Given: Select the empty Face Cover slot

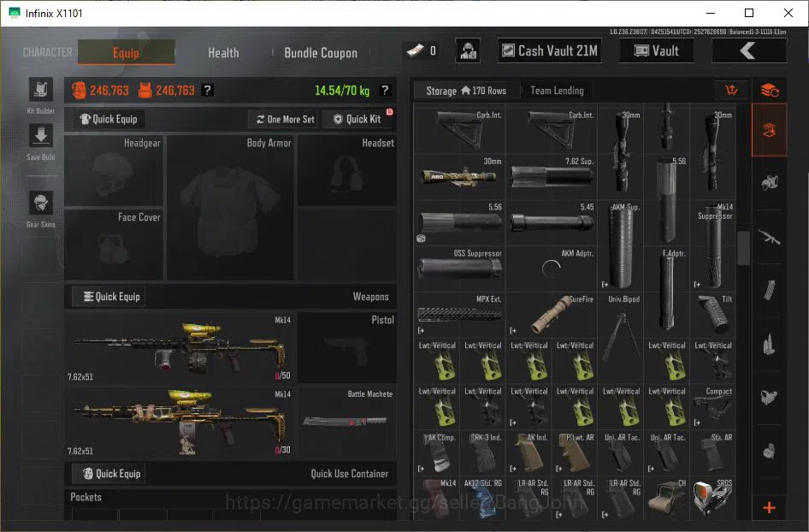Looking at the screenshot, I should 114,244.
